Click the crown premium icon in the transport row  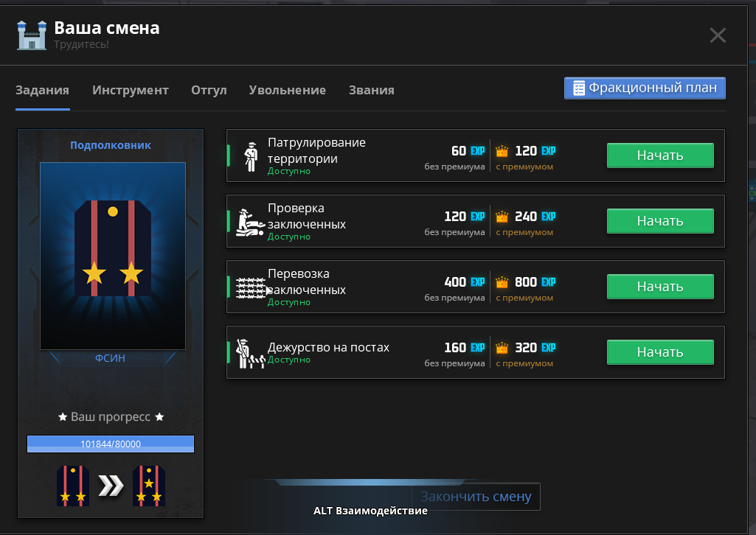[502, 283]
